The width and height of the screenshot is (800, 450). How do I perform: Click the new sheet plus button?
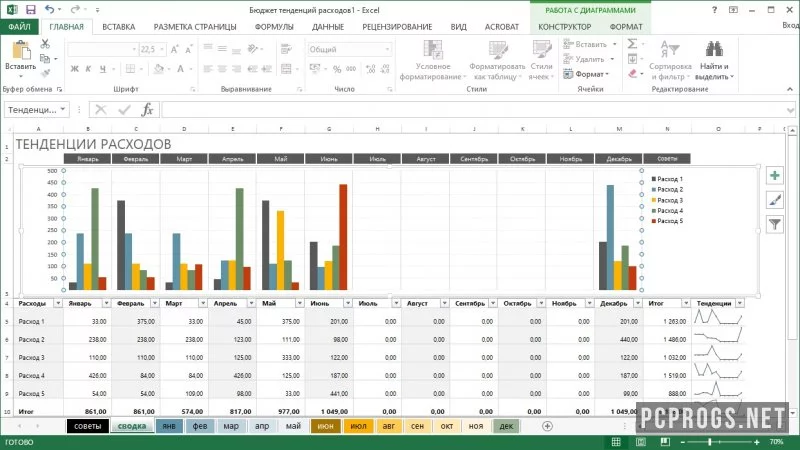pos(547,426)
